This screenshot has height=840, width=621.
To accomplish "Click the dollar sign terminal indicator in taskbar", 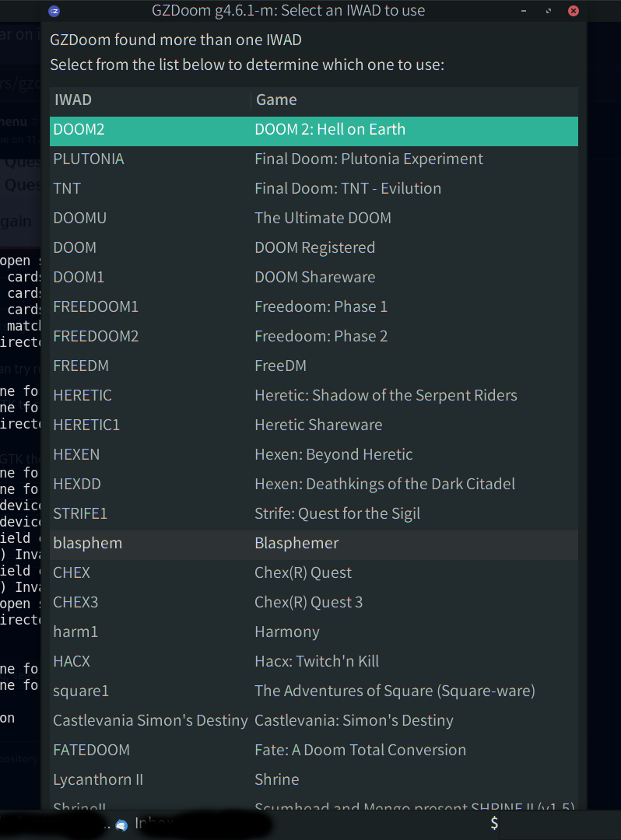I will pos(493,823).
